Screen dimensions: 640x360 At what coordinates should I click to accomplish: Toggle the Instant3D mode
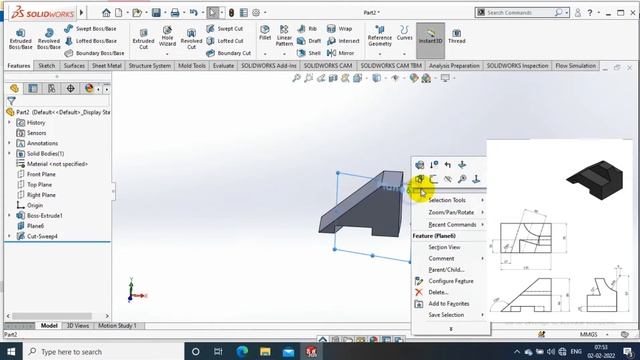(x=431, y=40)
